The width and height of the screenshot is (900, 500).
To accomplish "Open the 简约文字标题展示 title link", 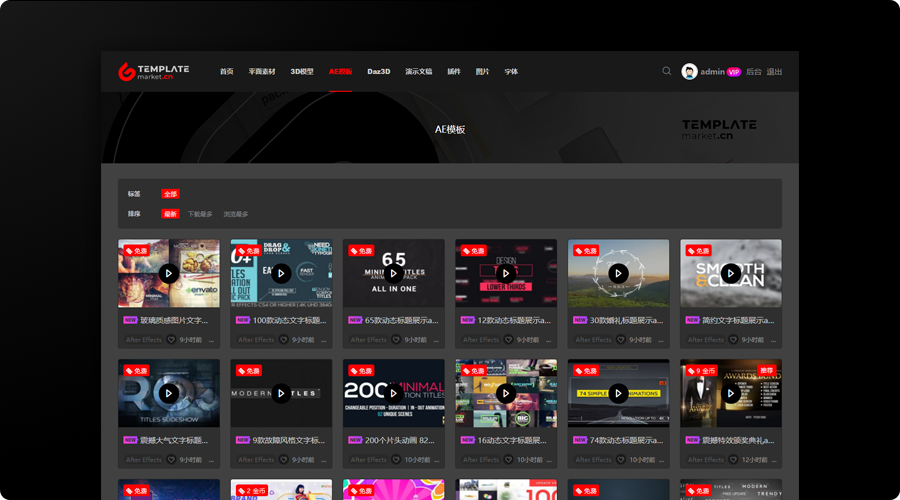I will (738, 320).
